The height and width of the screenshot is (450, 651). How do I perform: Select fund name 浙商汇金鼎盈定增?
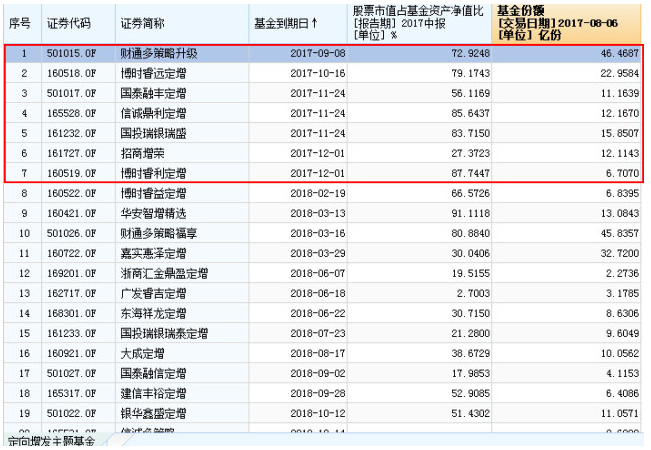(x=164, y=274)
